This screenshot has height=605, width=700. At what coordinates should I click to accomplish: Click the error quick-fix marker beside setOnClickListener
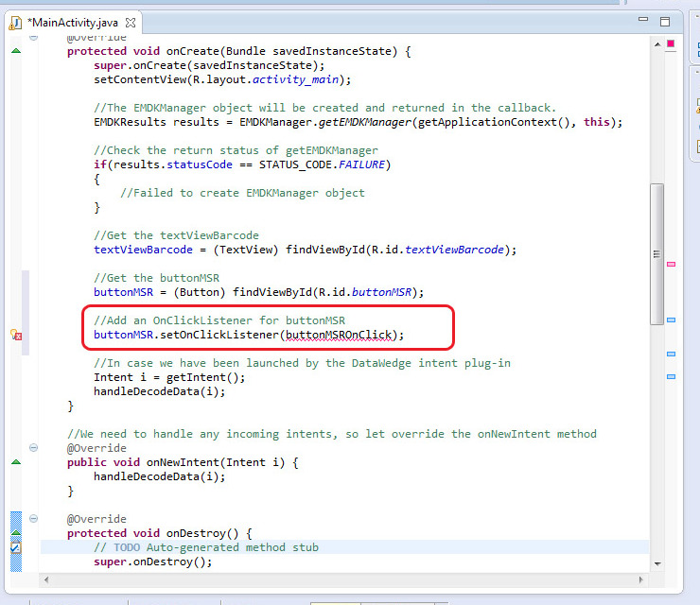click(x=15, y=335)
